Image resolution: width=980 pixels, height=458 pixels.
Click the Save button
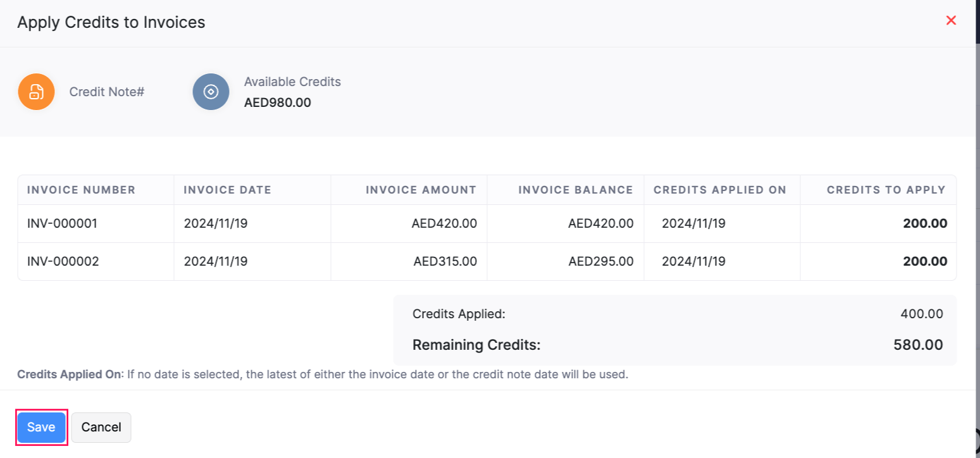coord(40,427)
